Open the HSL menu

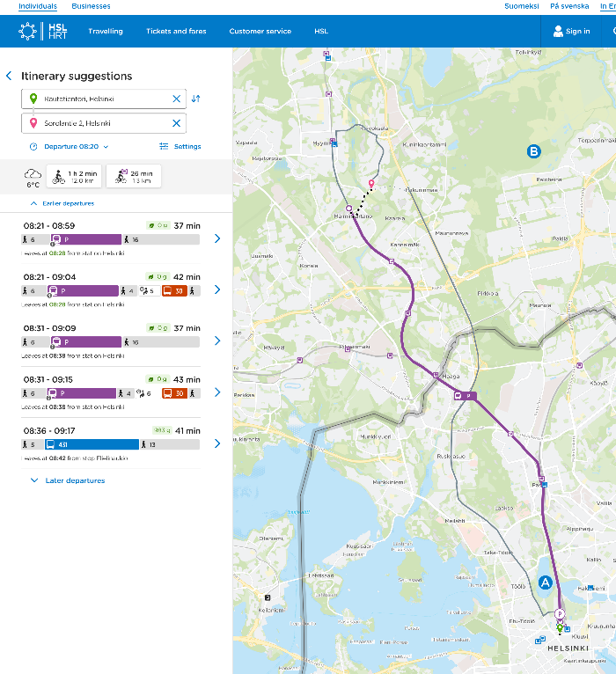point(321,32)
